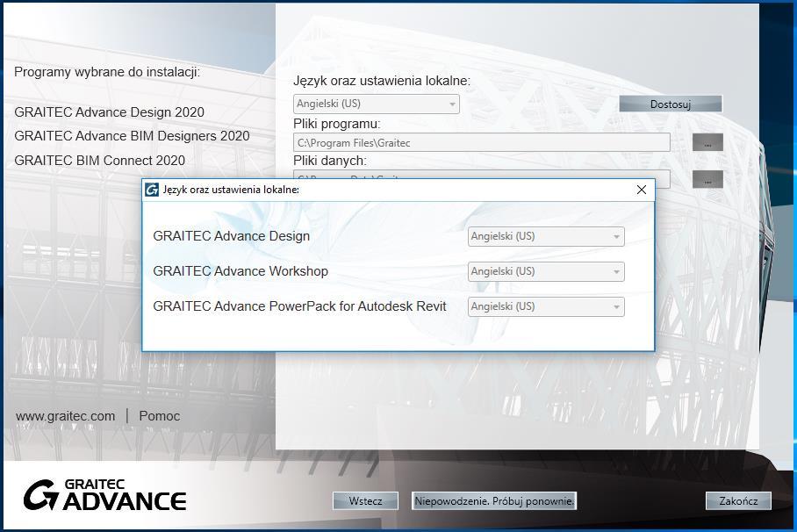
Task: Click Programy wybrane do instalacji heading
Action: coord(107,72)
